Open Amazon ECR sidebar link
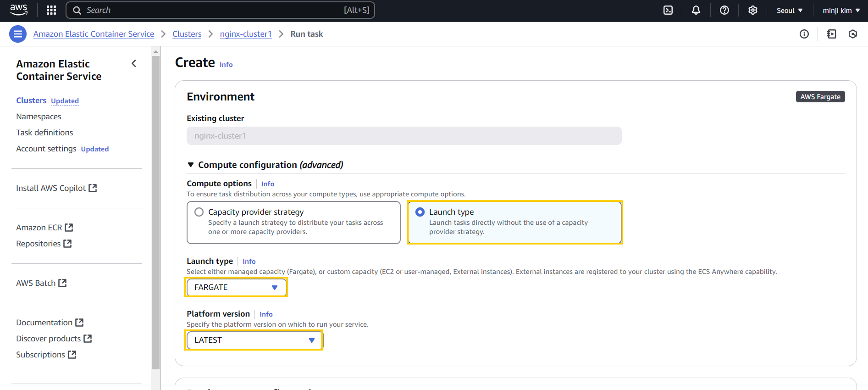Screen dimensions: 868x390 [x=39, y=228]
